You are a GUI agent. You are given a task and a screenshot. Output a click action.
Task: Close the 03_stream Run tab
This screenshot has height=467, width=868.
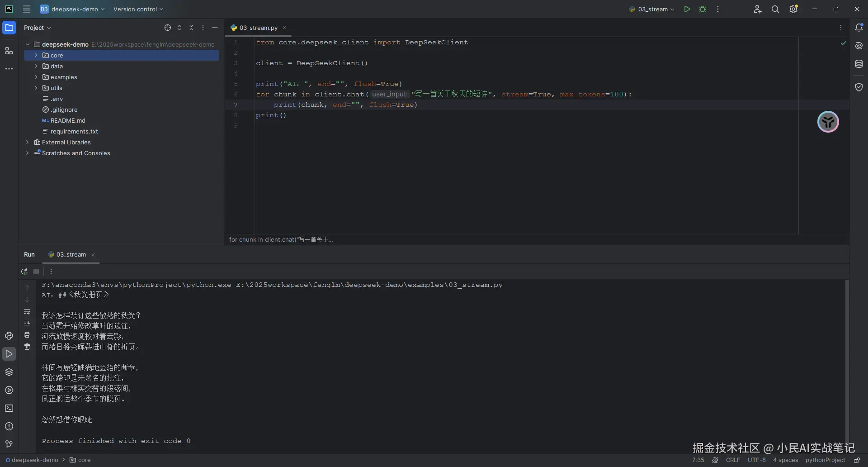point(93,255)
